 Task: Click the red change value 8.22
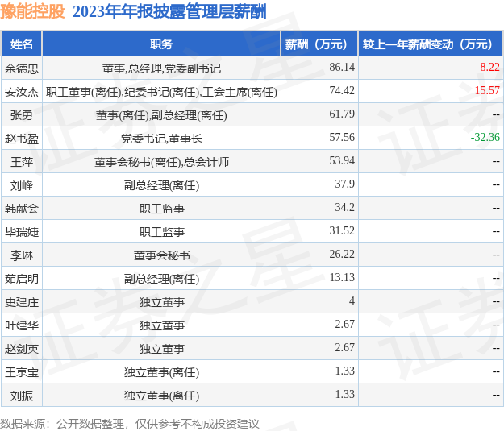click(489, 67)
